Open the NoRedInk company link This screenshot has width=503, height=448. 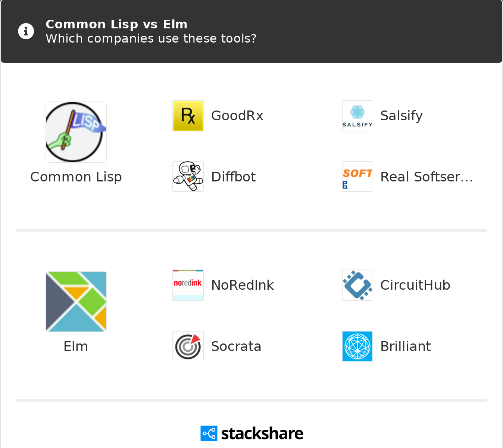pyautogui.click(x=243, y=285)
